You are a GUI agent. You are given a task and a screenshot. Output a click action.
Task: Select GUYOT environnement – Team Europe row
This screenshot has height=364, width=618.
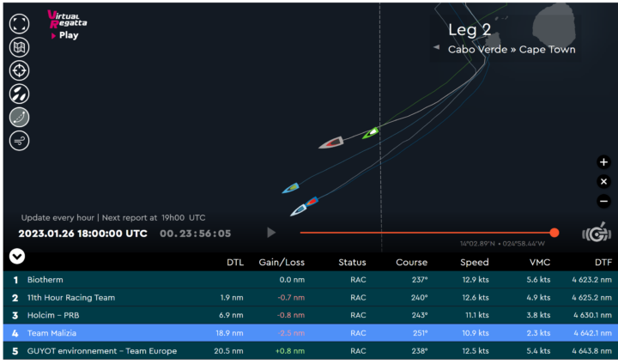tap(309, 350)
